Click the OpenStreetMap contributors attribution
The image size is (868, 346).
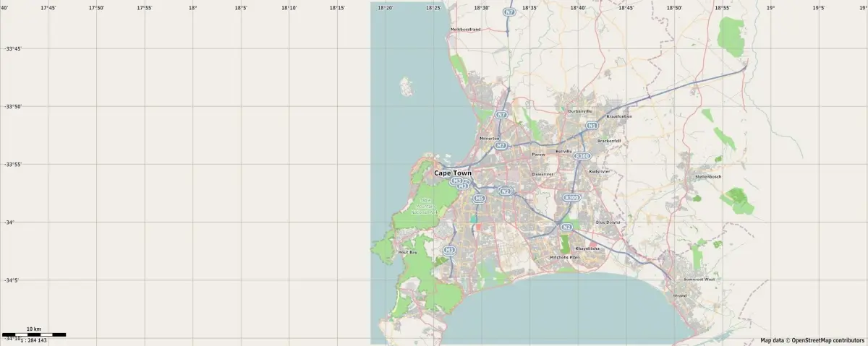coord(812,340)
